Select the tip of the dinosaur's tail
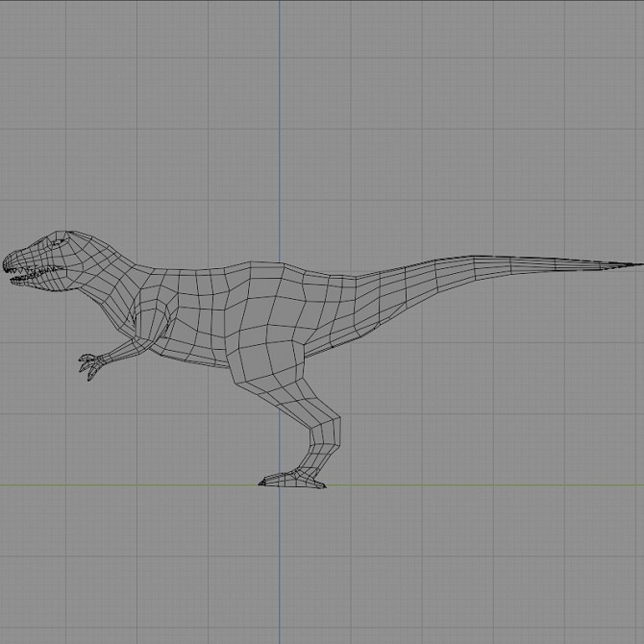The image size is (644, 644). (624, 265)
